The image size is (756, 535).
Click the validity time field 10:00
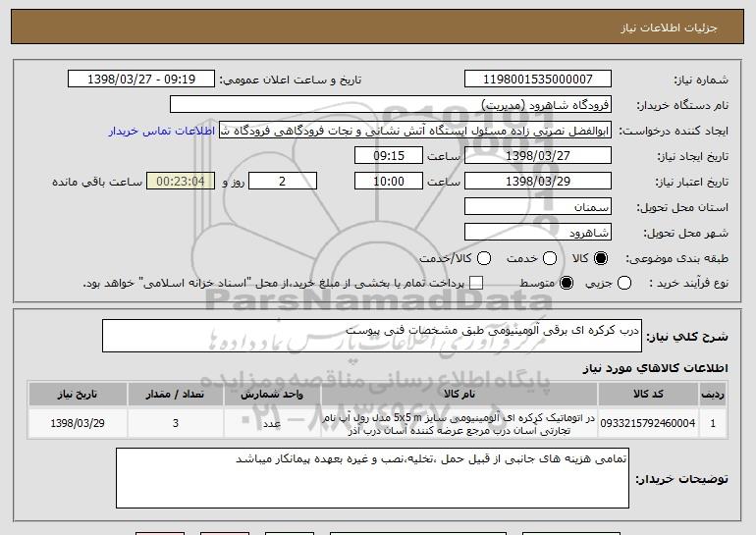coord(389,182)
